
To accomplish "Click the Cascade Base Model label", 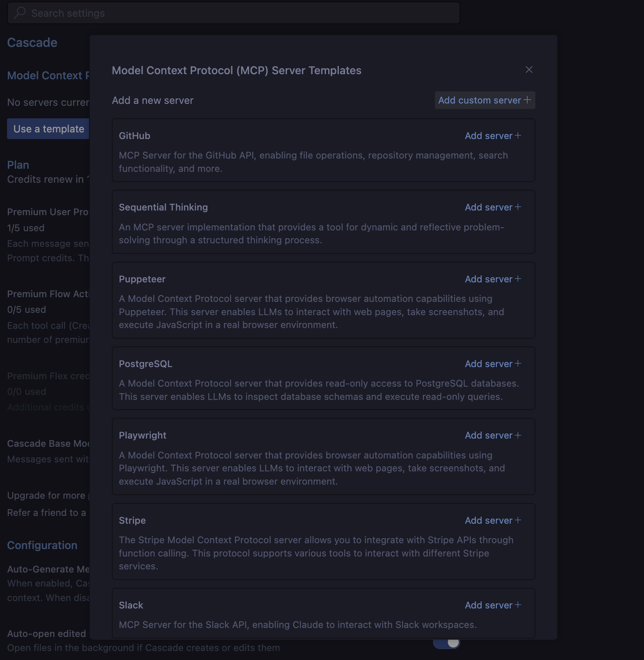I will tap(48, 444).
